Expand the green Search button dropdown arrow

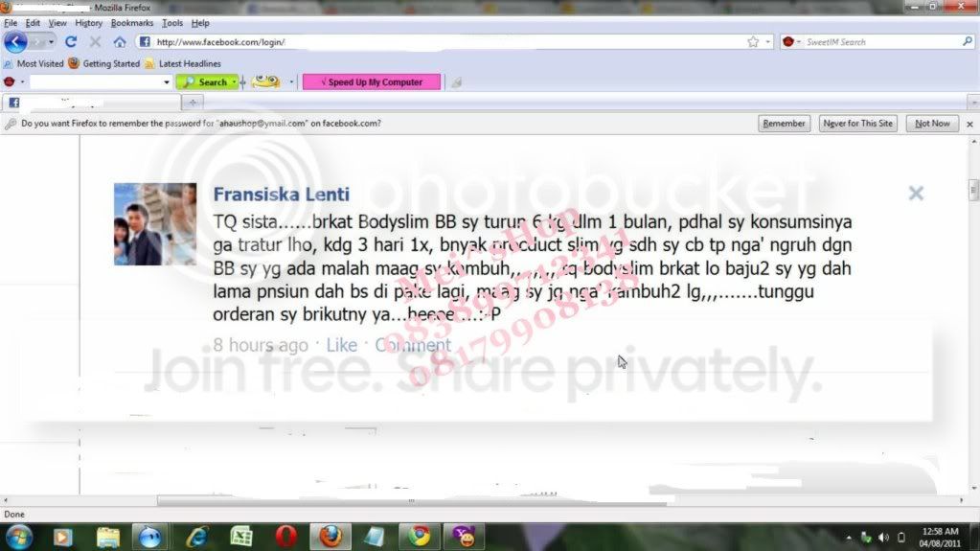tap(234, 81)
